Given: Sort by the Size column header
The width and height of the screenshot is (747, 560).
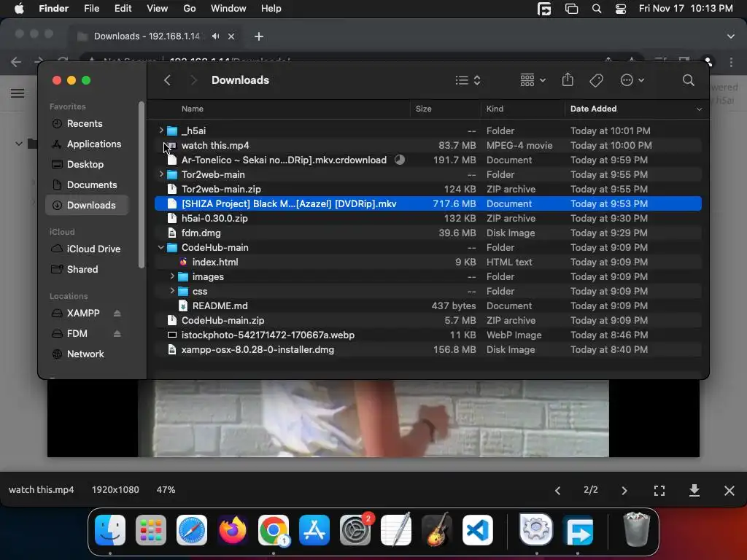Looking at the screenshot, I should click(424, 109).
